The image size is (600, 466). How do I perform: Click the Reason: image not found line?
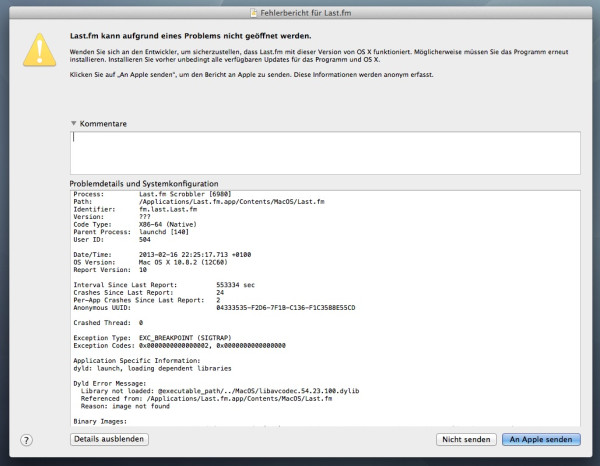click(x=125, y=406)
